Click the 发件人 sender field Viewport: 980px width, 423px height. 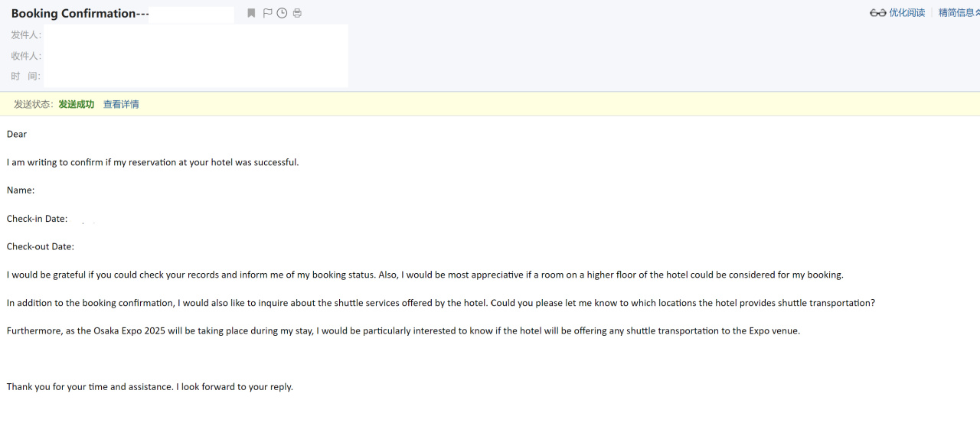[179, 35]
